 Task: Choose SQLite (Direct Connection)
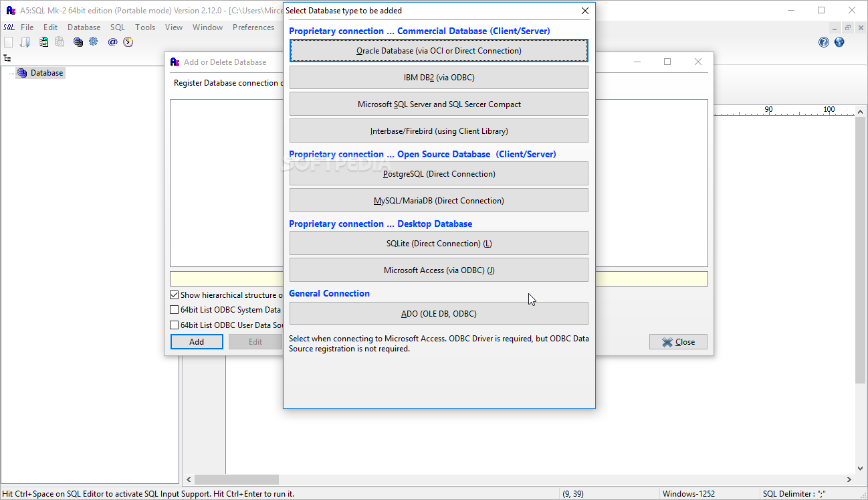click(439, 244)
